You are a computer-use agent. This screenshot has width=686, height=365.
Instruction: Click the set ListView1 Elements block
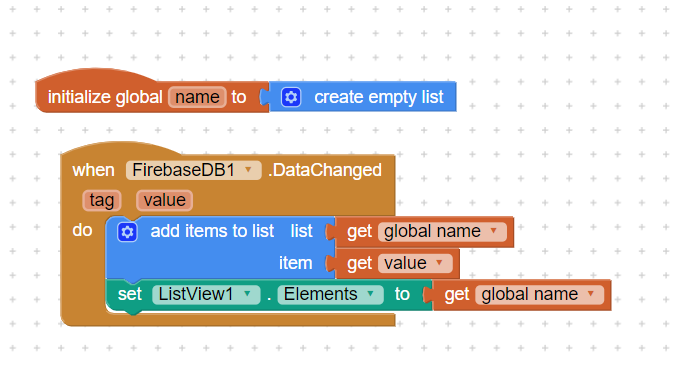tap(269, 295)
